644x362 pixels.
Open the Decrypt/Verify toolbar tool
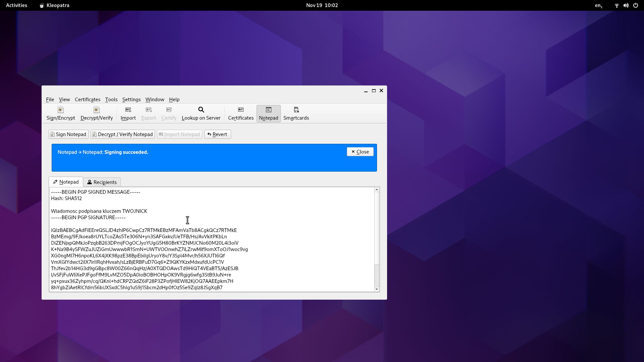click(x=97, y=114)
